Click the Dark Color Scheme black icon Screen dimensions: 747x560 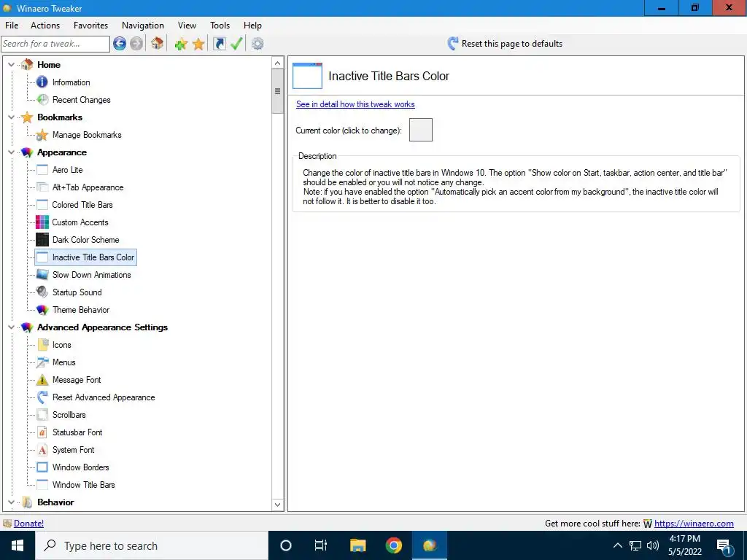coord(42,239)
